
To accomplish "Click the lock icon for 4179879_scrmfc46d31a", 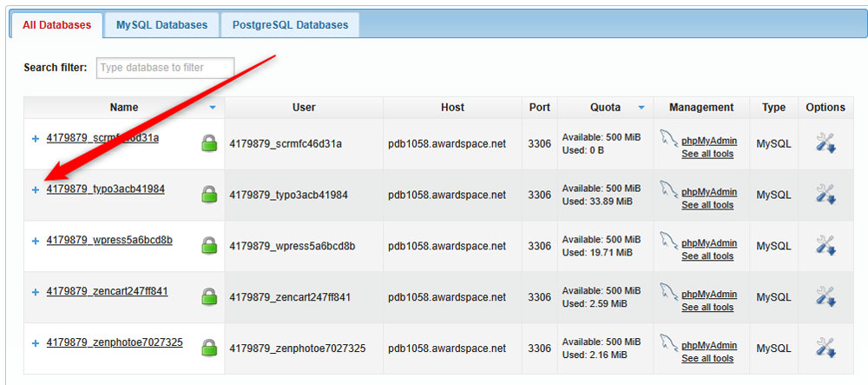I will tap(208, 143).
